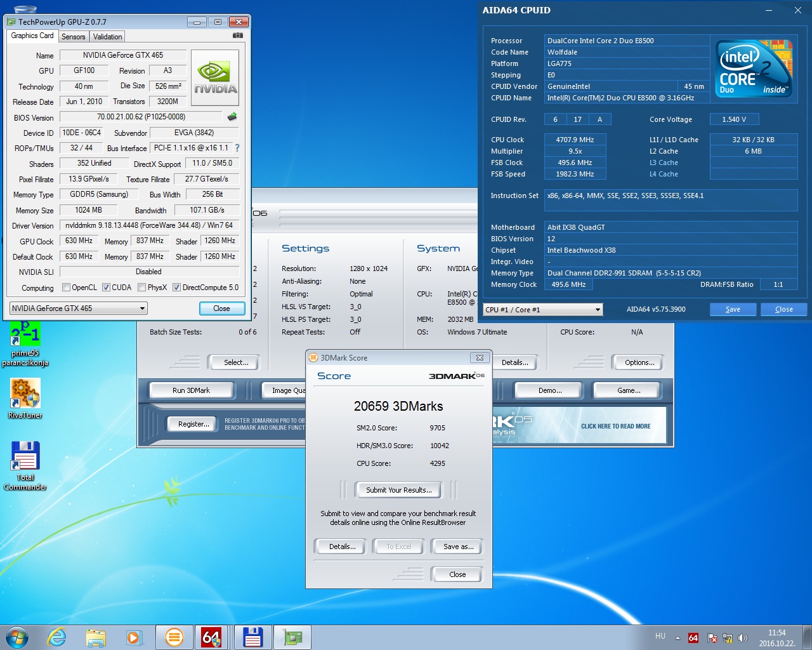Click the NVIDIA logo in GPU-Z
The width and height of the screenshot is (812, 650).
(x=215, y=77)
